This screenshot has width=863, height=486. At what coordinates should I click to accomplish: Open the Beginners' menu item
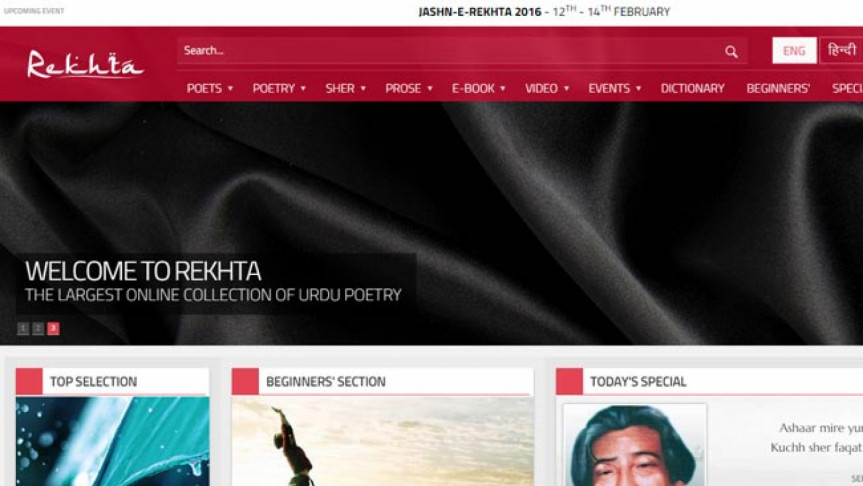pyautogui.click(x=778, y=88)
